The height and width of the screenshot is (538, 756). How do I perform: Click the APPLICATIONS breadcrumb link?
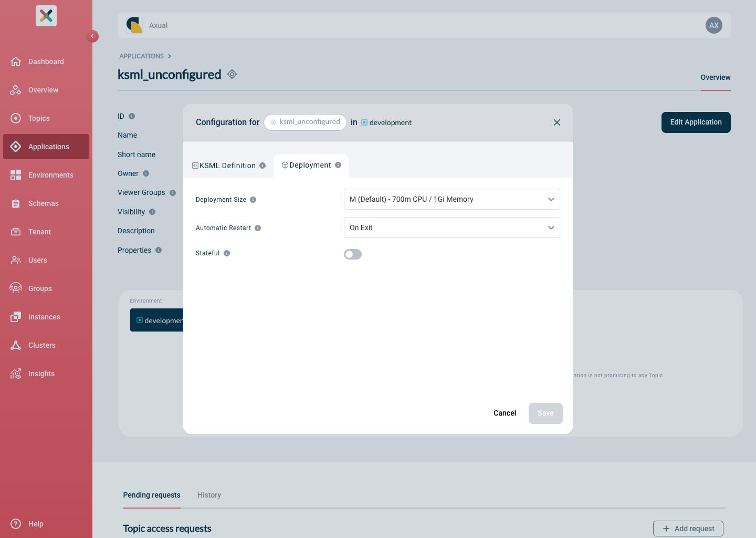pos(141,56)
